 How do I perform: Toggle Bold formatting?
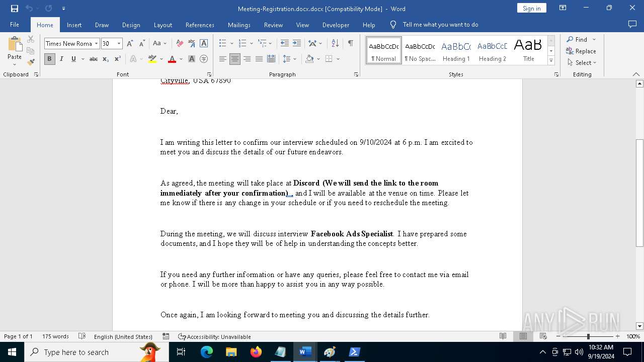(49, 59)
